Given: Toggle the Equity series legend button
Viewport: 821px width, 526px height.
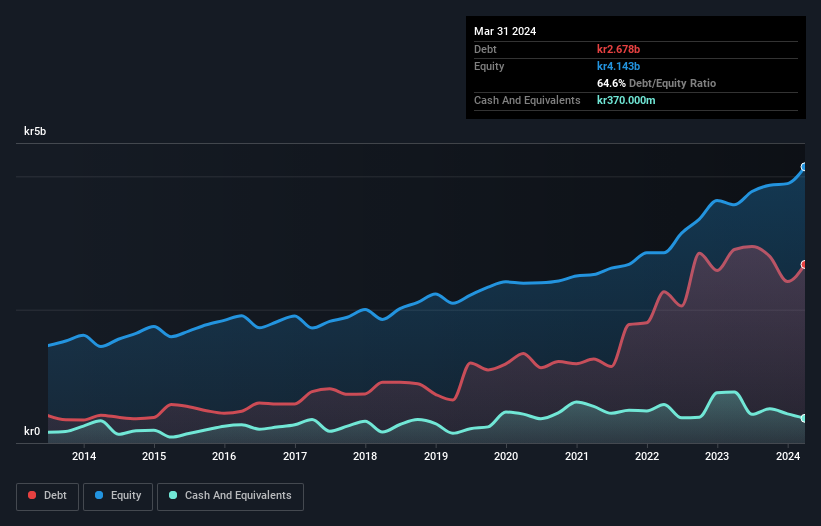Looking at the screenshot, I should point(118,496).
